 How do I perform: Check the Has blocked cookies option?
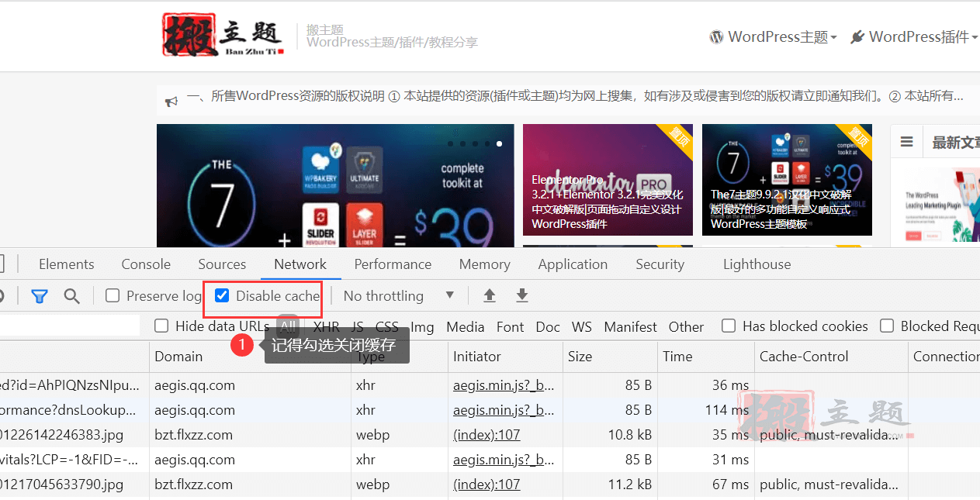729,326
